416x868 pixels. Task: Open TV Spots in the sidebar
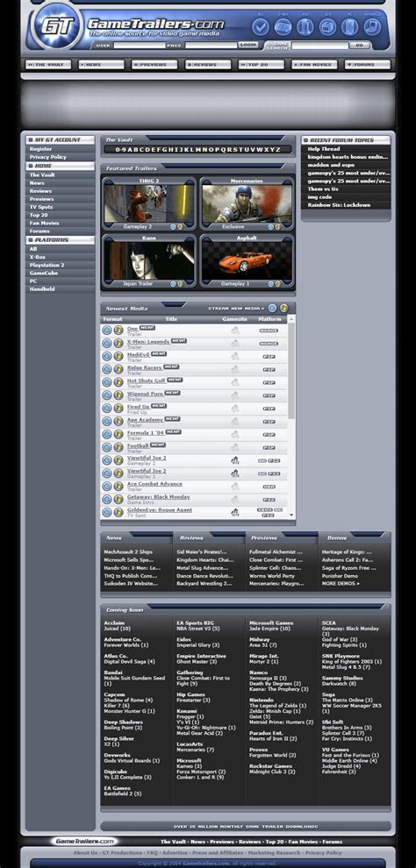[x=41, y=207]
